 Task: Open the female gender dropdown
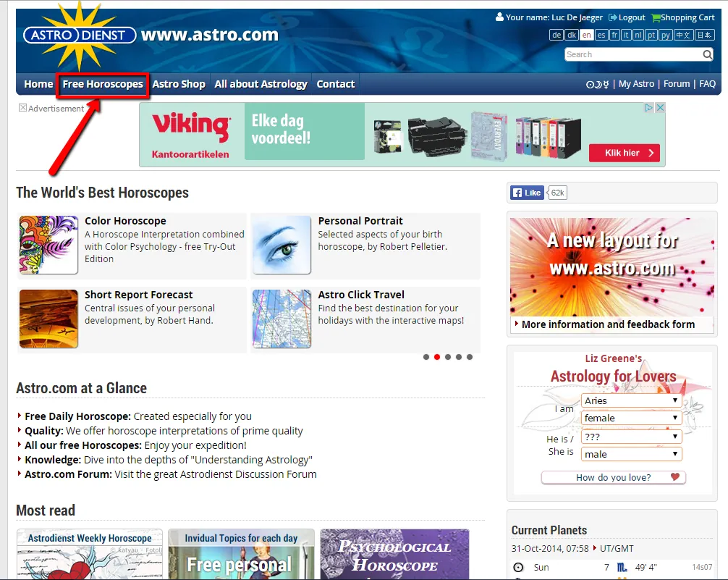631,418
